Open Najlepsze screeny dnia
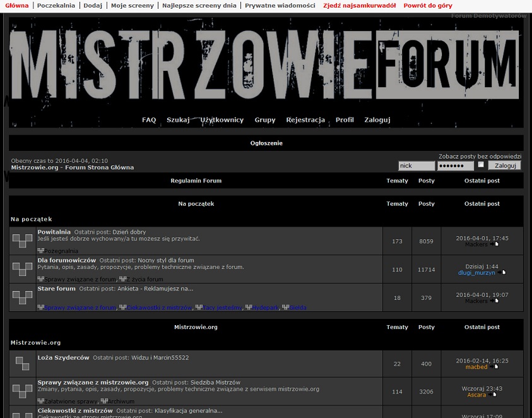The width and height of the screenshot is (532, 418). [x=199, y=6]
